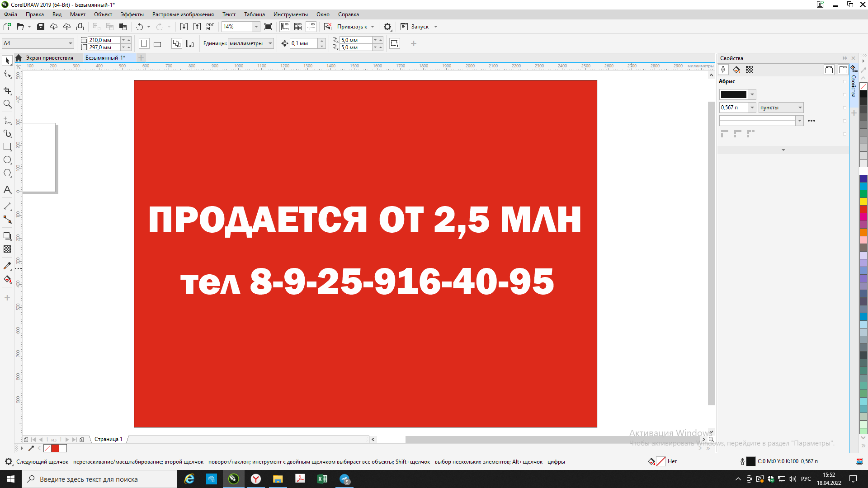Select the Ellipse tool
Image resolution: width=868 pixels, height=488 pixels.
point(7,160)
